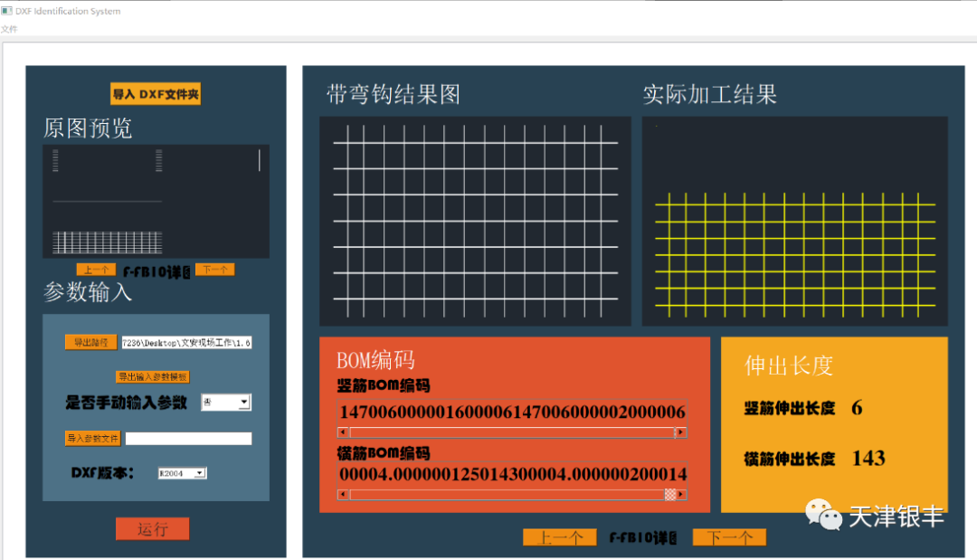Click right arrow of 横筋BOM scrollbar
The image size is (977, 560).
[x=681, y=495]
